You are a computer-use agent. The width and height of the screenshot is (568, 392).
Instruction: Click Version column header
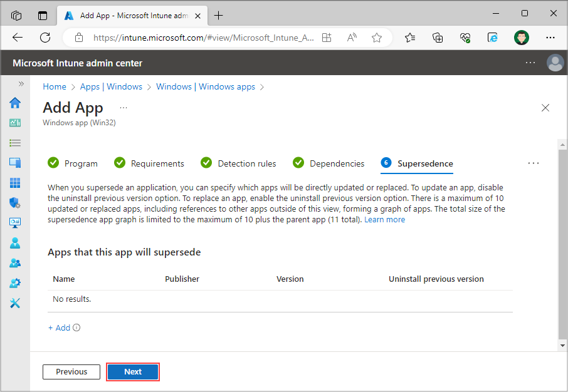click(290, 279)
